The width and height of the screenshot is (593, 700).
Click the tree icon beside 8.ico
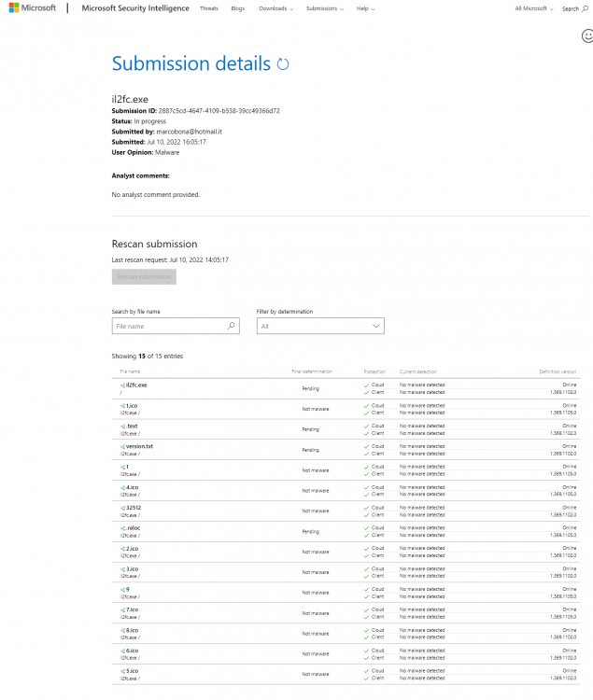coord(122,630)
